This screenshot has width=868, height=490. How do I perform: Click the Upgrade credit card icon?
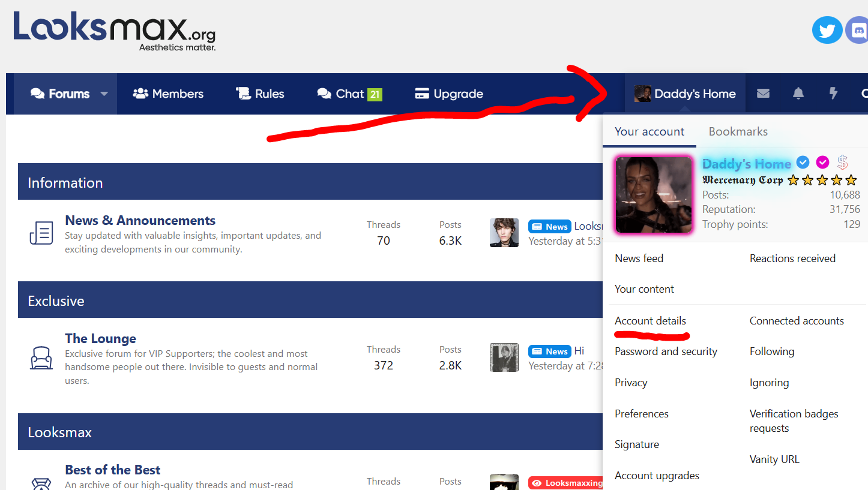point(422,94)
